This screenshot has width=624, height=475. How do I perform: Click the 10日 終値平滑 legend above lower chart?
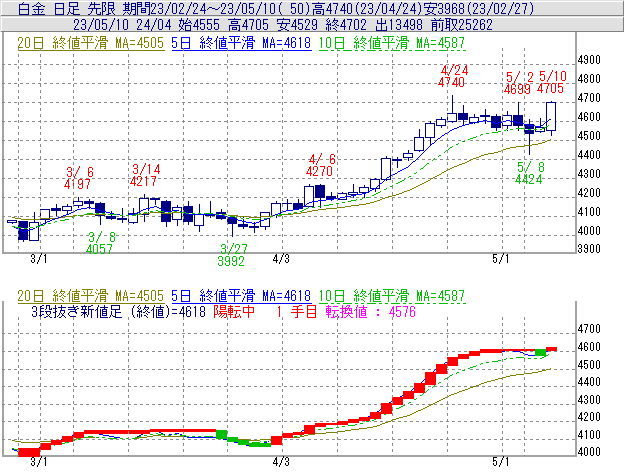coord(392,296)
